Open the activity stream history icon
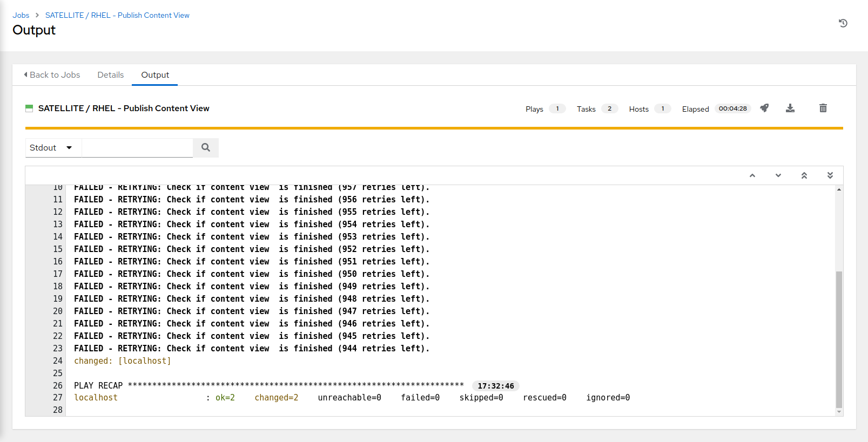 pos(843,23)
